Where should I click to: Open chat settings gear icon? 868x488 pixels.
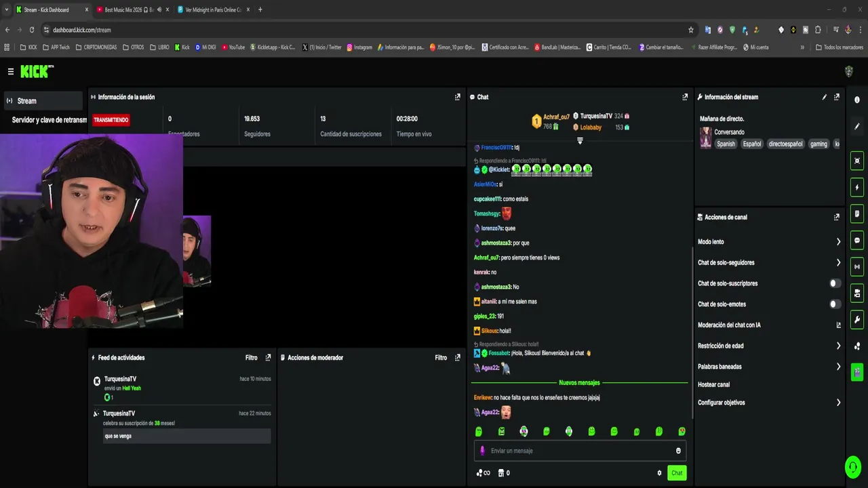[659, 473]
